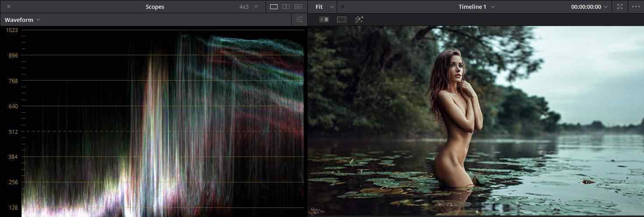Screen dimensions: 644x217
Task: Click the small dot next to Fit
Action: tap(342, 7)
